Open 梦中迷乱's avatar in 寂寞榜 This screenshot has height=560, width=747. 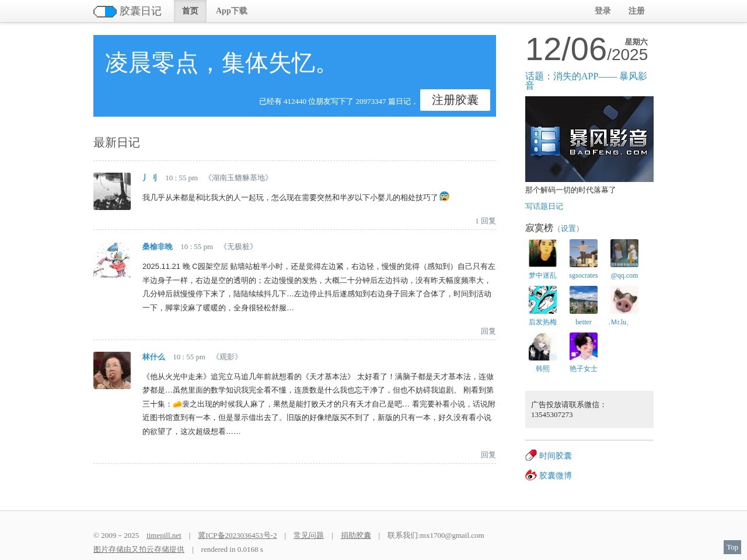pos(543,253)
